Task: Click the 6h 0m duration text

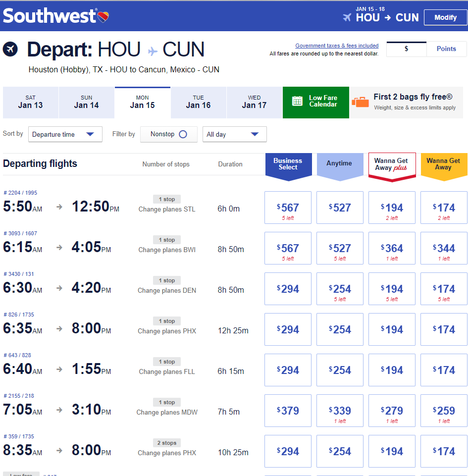Action: (228, 209)
